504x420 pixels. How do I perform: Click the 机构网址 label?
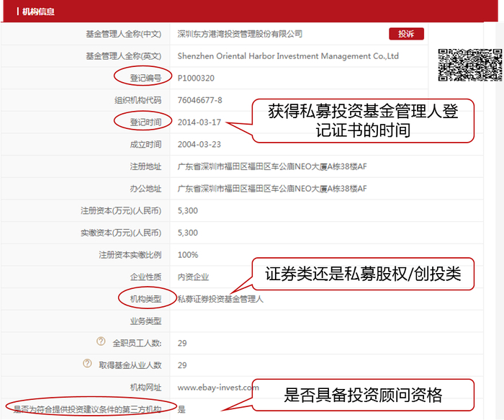(x=145, y=388)
